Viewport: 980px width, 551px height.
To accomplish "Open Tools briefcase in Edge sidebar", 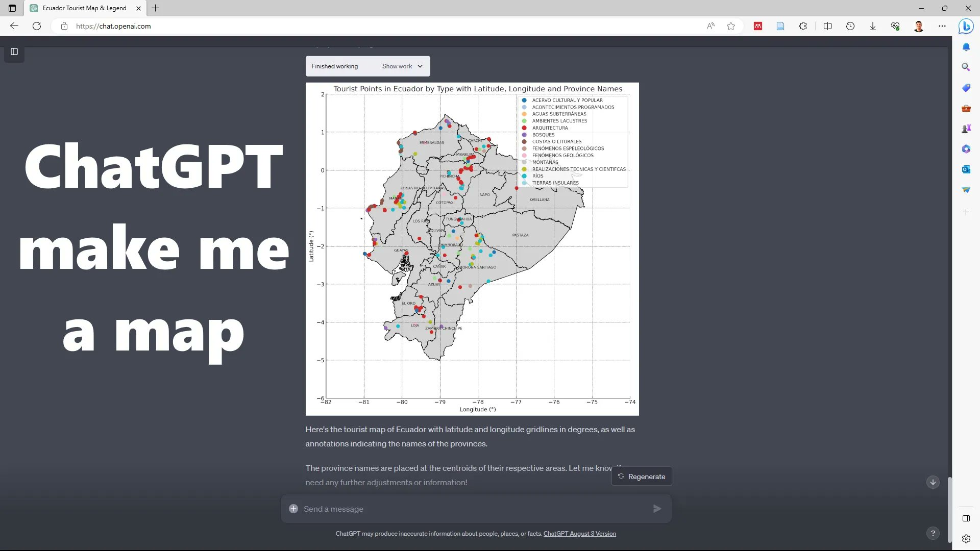I will coord(966,108).
